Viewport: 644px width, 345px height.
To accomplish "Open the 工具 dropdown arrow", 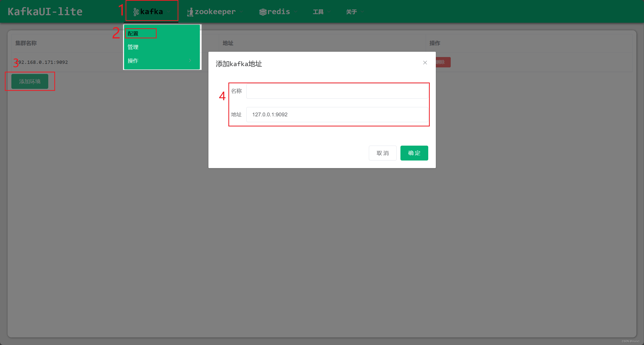I will [329, 12].
